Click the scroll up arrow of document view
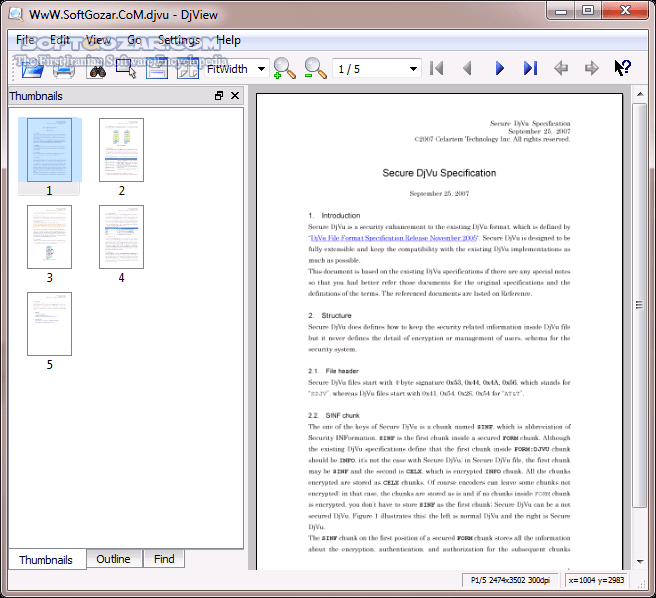Viewport: 656px width, 598px height. click(640, 94)
